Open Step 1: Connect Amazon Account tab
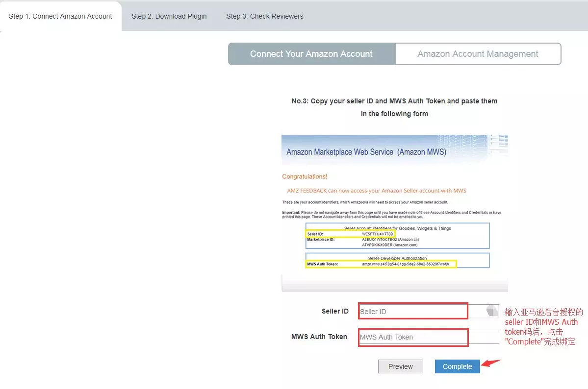The image size is (588, 389). 60,16
